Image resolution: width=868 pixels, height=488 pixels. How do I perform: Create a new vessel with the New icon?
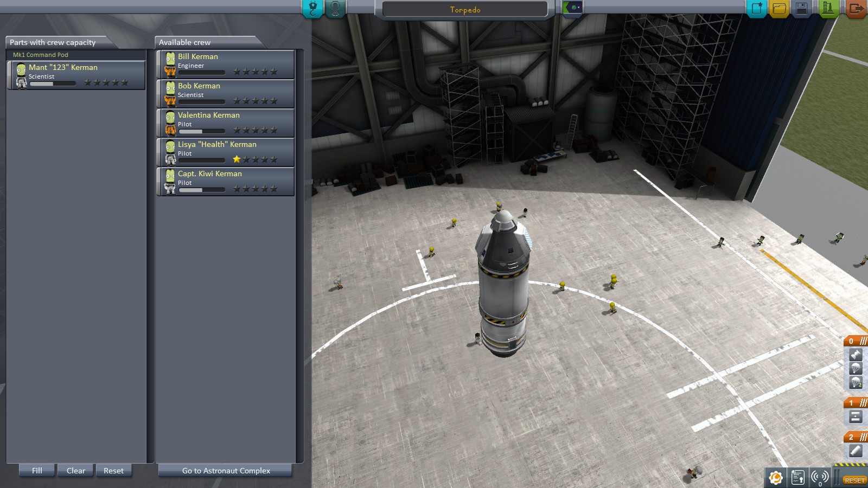pos(757,9)
